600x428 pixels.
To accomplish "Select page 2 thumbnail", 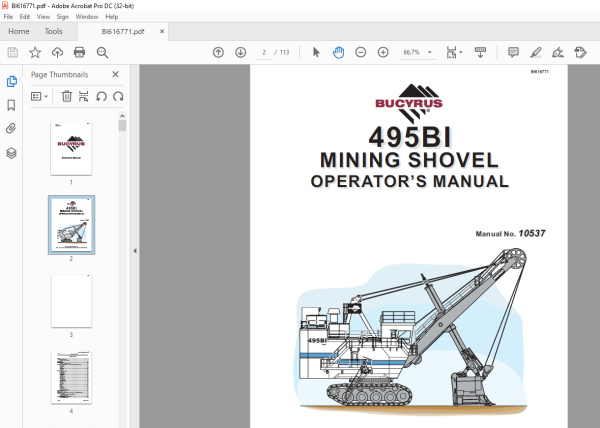I will point(72,225).
